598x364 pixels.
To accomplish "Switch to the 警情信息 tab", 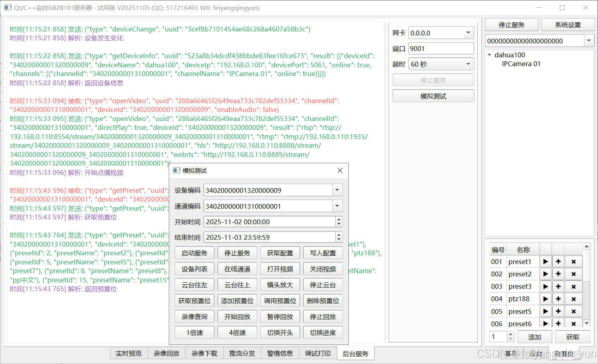I will (x=280, y=353).
